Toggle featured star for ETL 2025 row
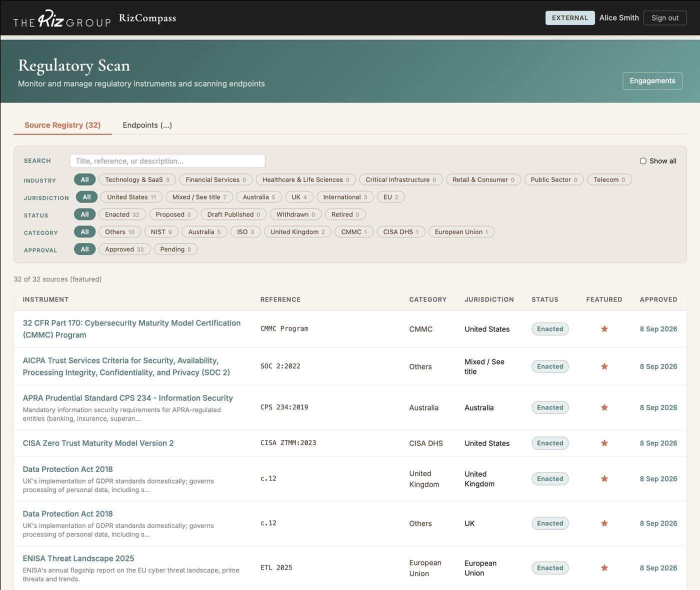Screen dimensions: 700x590 coord(604,568)
